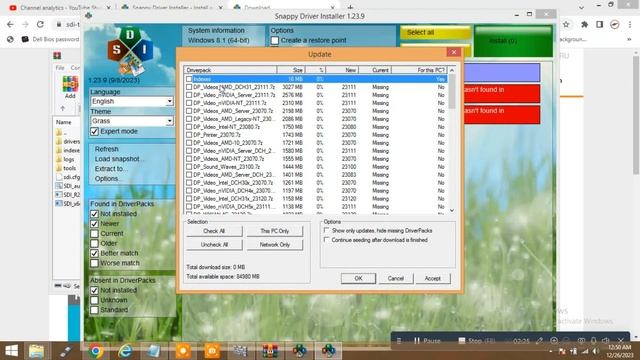
Task: Click the active Snappy Driver Installer taskbar icon
Action: 328,351
